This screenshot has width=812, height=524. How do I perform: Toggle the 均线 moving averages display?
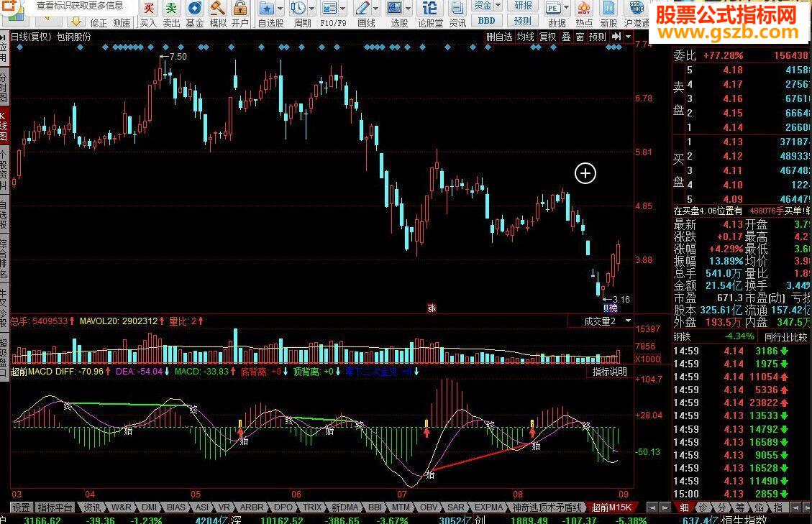[x=525, y=37]
